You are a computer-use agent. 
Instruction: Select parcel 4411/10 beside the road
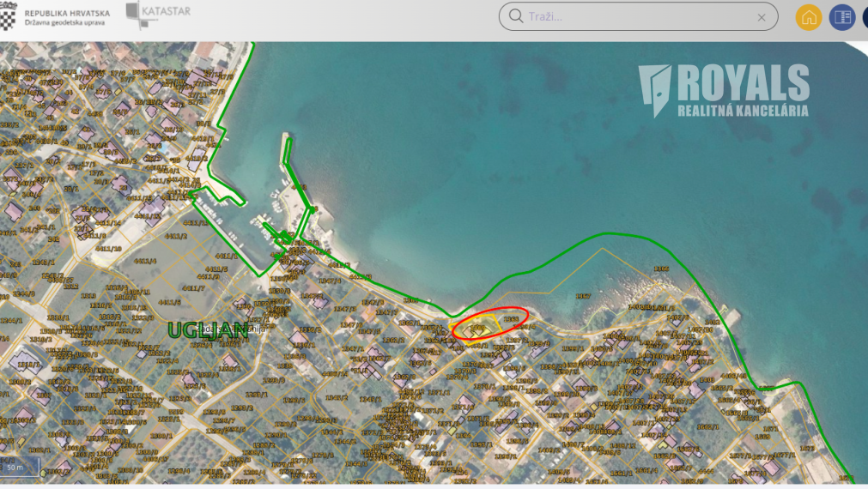coord(108,249)
